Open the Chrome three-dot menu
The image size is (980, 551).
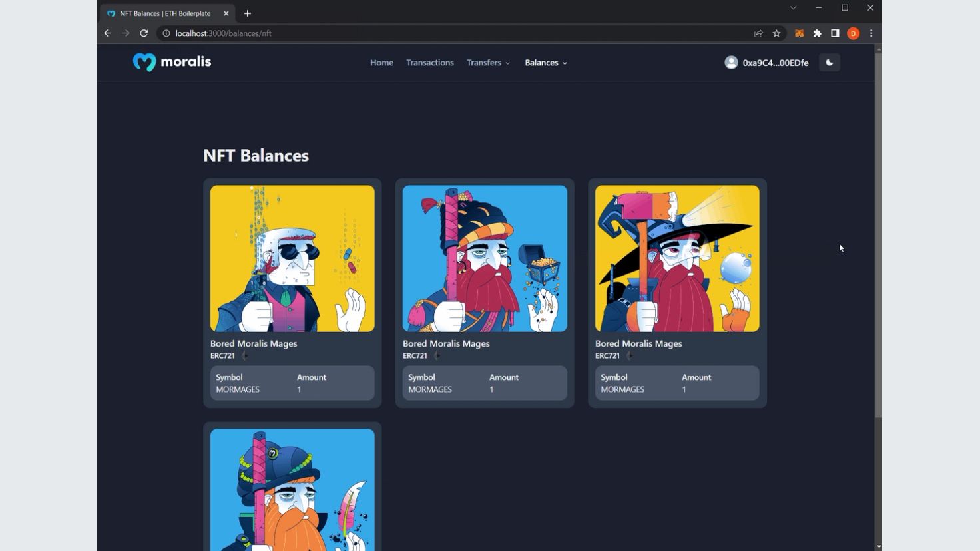[871, 33]
